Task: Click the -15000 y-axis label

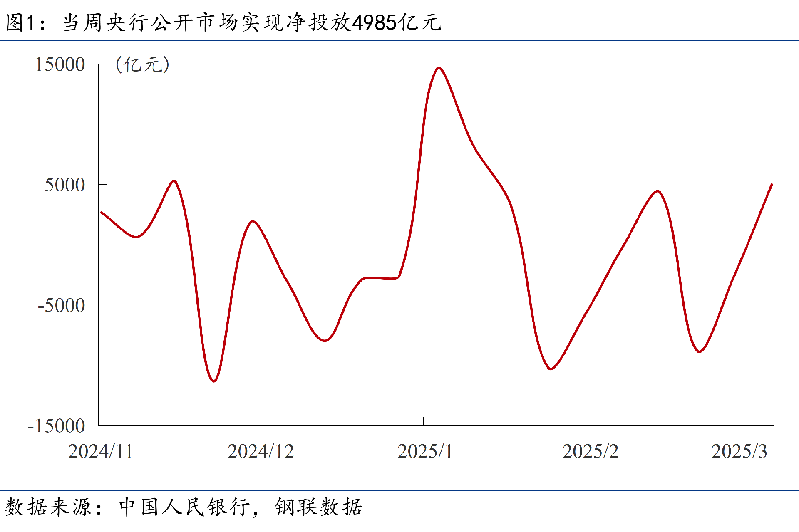Action: pyautogui.click(x=56, y=426)
